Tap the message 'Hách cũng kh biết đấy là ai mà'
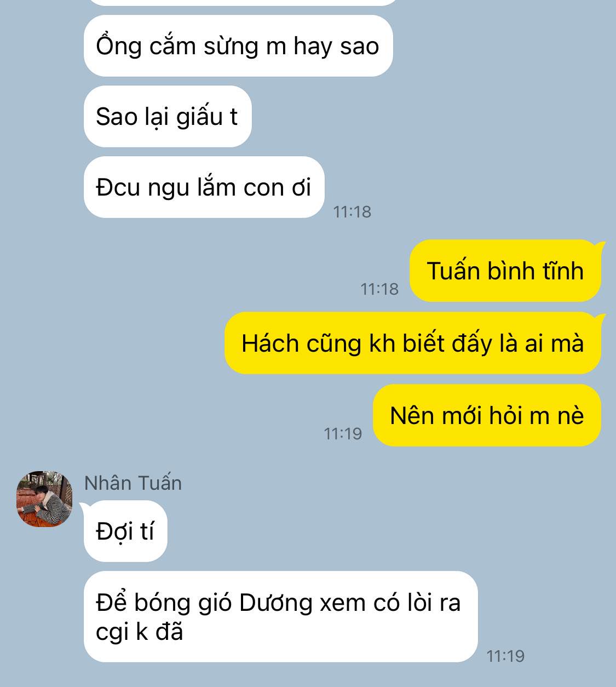616x687 pixels. 413,343
